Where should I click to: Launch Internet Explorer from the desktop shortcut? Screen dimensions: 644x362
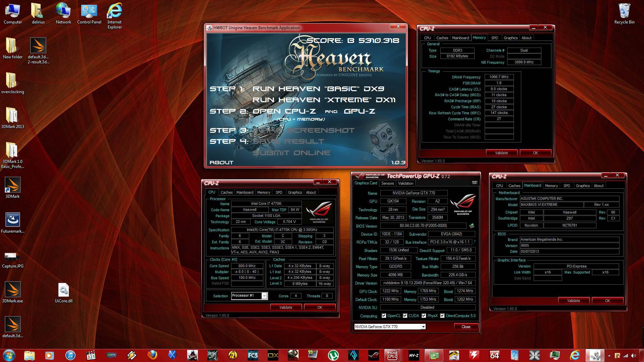click(x=114, y=16)
